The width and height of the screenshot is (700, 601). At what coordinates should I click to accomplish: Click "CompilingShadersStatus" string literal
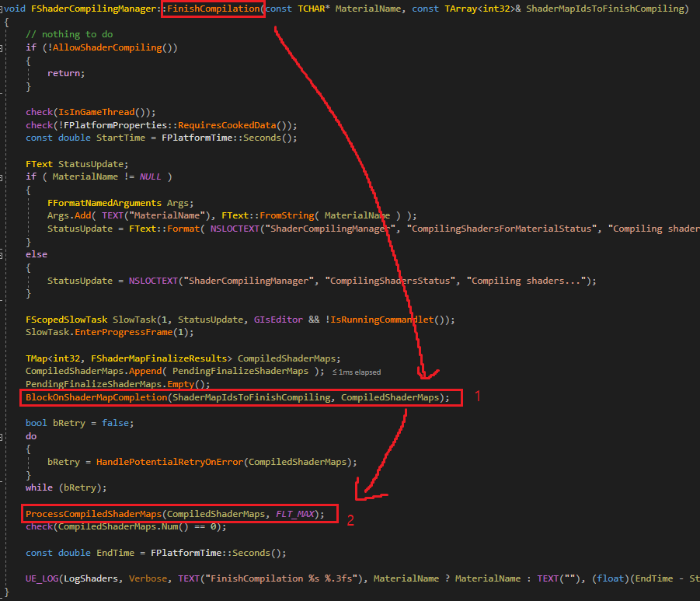point(392,281)
